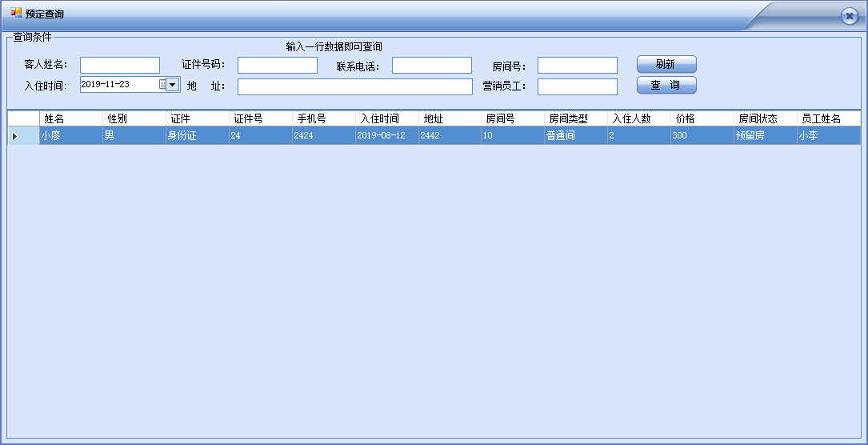Focus the 客人姓名 input field
Viewport: 868px width, 445px height.
click(120, 65)
